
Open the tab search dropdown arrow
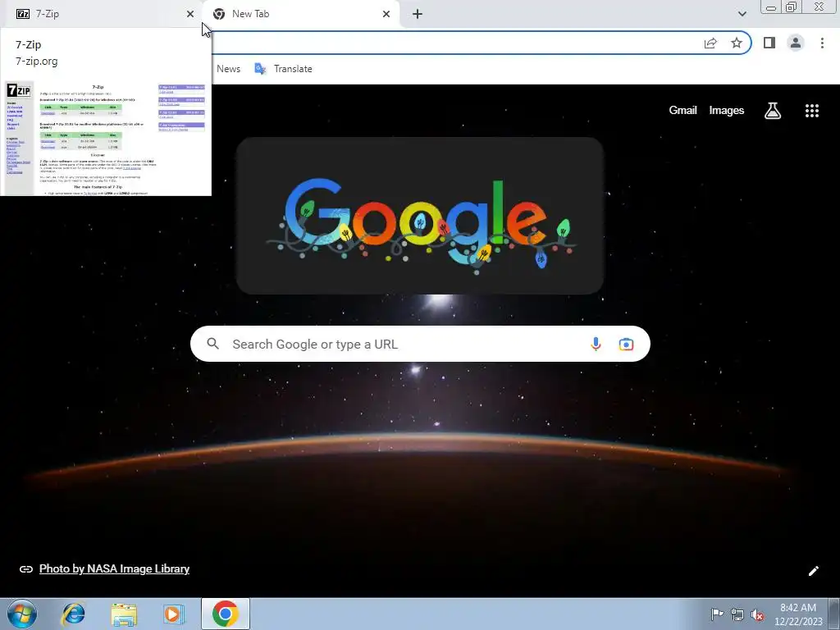[742, 14]
